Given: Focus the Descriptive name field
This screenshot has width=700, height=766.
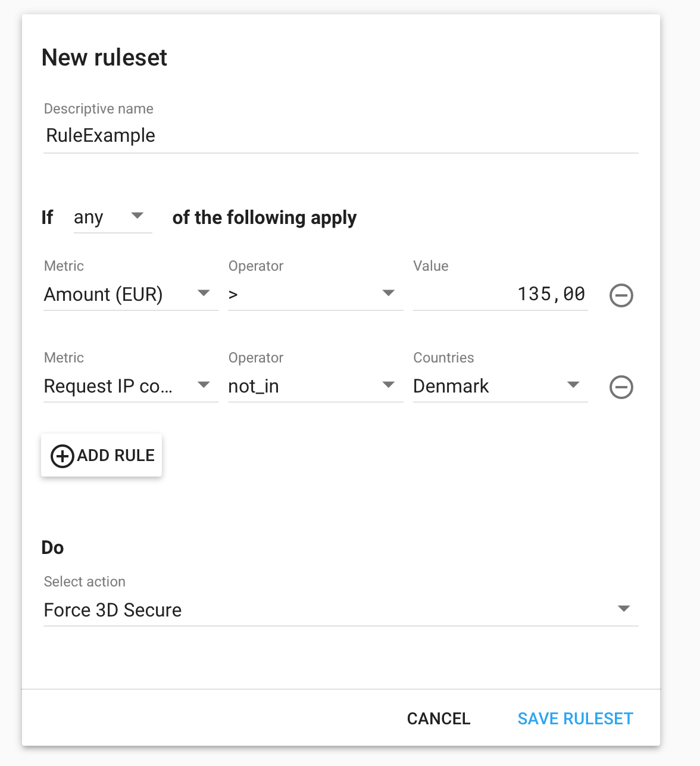Looking at the screenshot, I should [x=341, y=136].
